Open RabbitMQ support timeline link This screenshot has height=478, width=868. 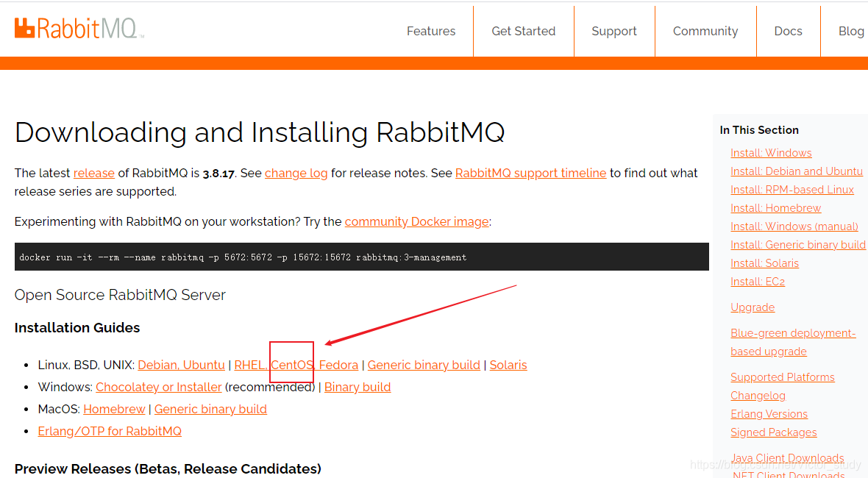[531, 173]
